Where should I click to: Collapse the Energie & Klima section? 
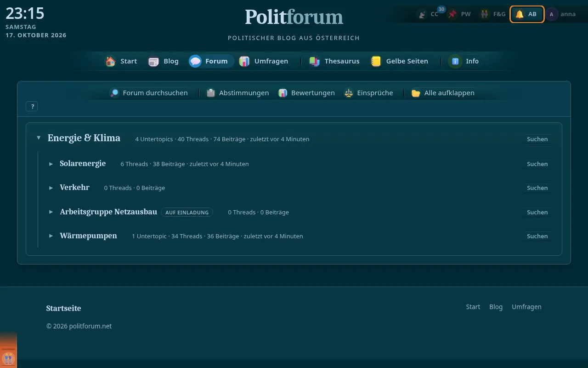pyautogui.click(x=39, y=138)
